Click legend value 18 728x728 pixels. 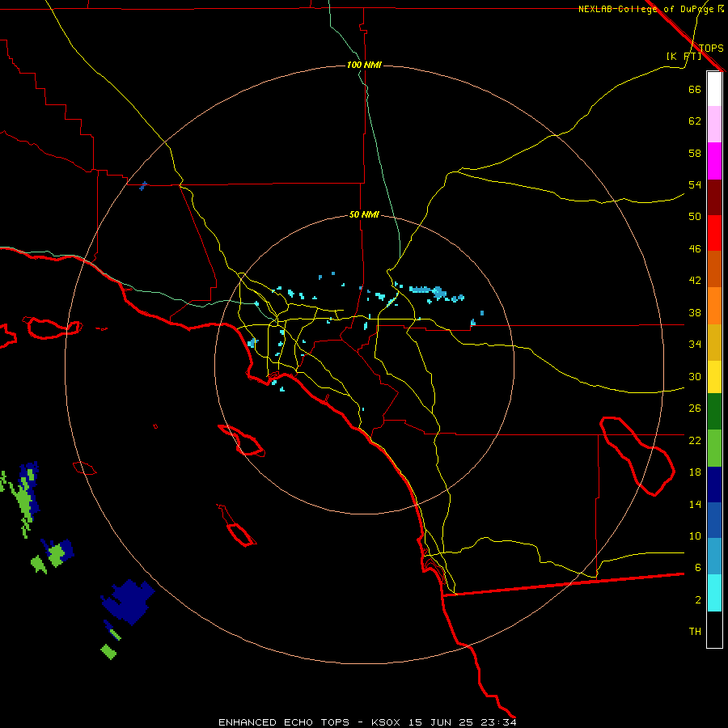pos(695,472)
